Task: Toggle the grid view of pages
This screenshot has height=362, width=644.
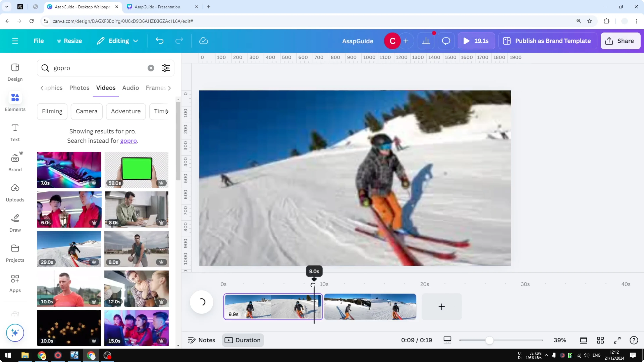Action: coord(600,340)
